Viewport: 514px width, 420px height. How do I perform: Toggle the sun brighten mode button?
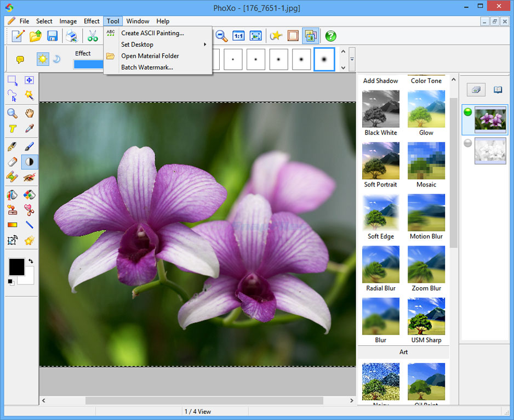(x=42, y=59)
